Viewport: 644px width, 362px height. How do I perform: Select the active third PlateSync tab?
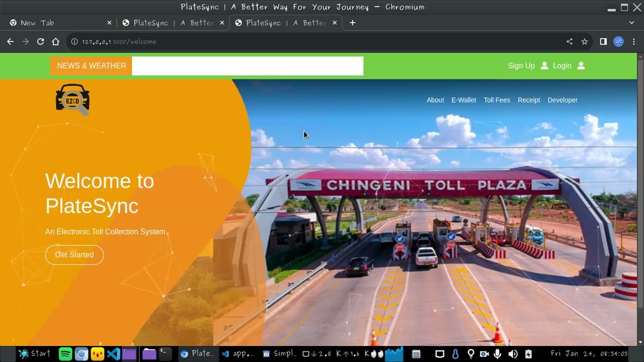point(286,23)
